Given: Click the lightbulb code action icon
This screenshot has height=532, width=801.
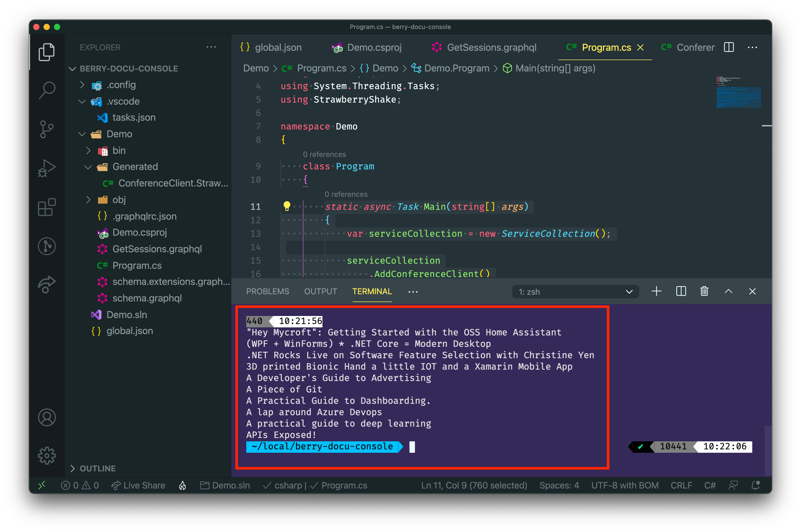Looking at the screenshot, I should point(287,206).
